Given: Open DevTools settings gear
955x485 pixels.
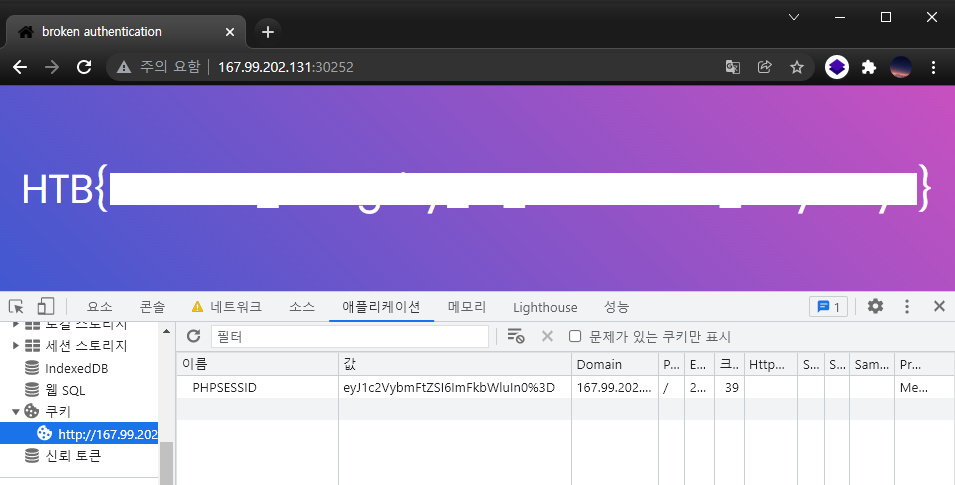Looking at the screenshot, I should click(875, 306).
